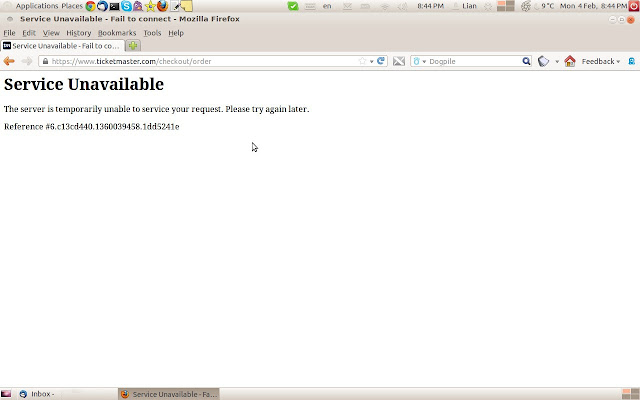Go back with the orange Back arrow
Viewport: 640px width, 400px height.
click(x=9, y=61)
